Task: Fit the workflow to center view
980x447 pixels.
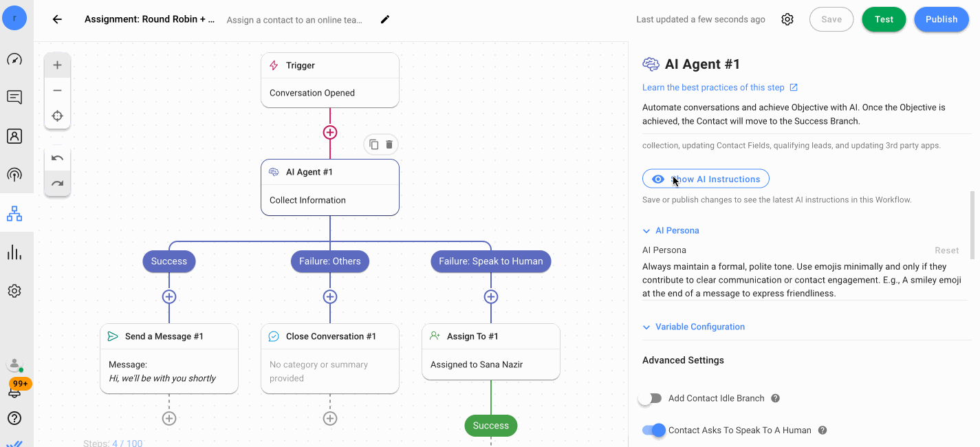Action: tap(57, 116)
